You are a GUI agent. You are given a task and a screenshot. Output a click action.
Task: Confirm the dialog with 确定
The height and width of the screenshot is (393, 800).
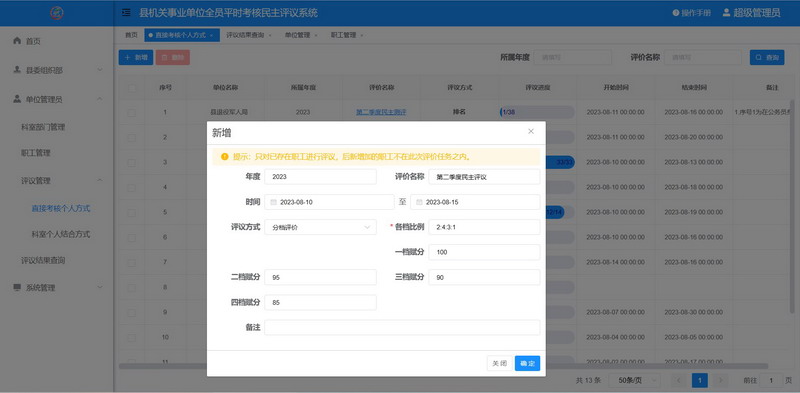tap(527, 363)
